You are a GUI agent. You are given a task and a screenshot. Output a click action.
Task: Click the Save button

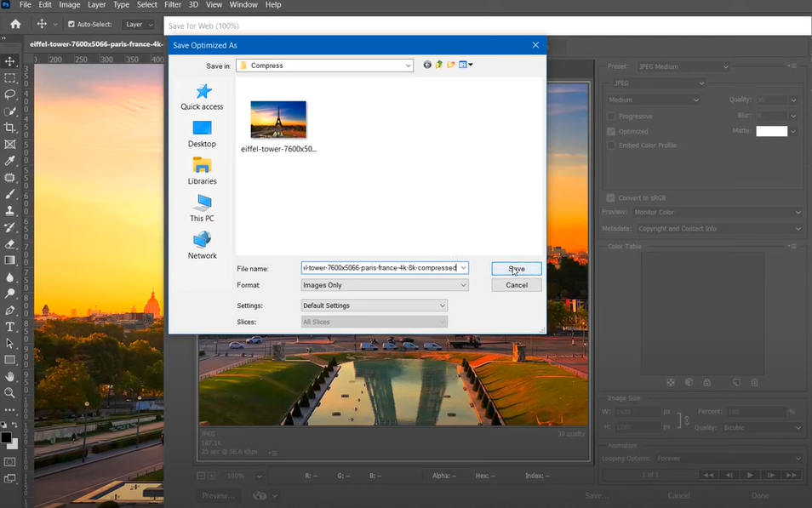coord(516,269)
